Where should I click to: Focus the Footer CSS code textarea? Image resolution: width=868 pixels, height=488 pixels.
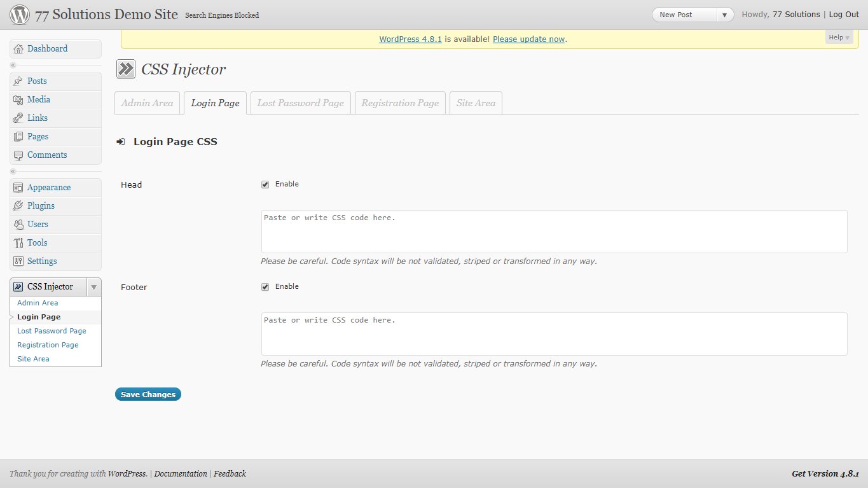click(x=555, y=334)
